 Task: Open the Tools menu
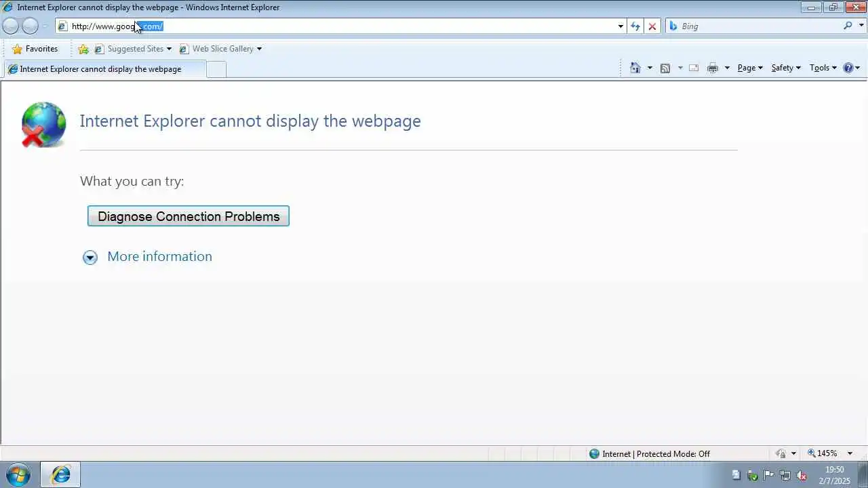tap(823, 68)
